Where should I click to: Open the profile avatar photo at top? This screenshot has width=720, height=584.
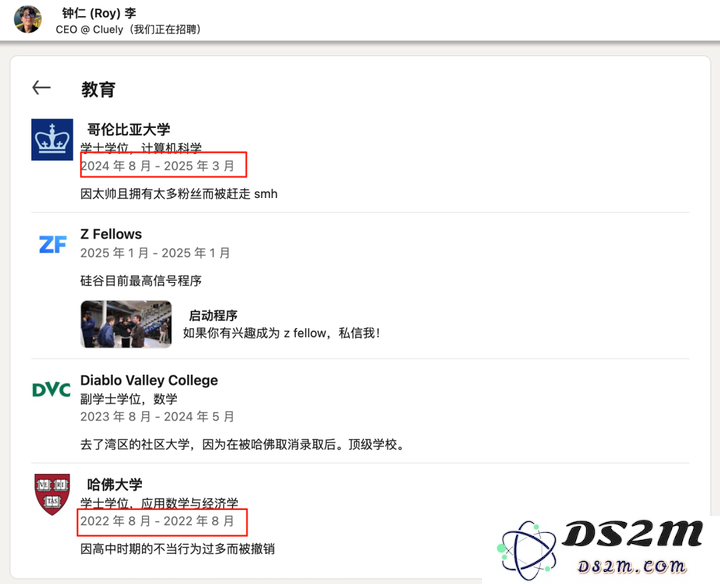[x=28, y=19]
